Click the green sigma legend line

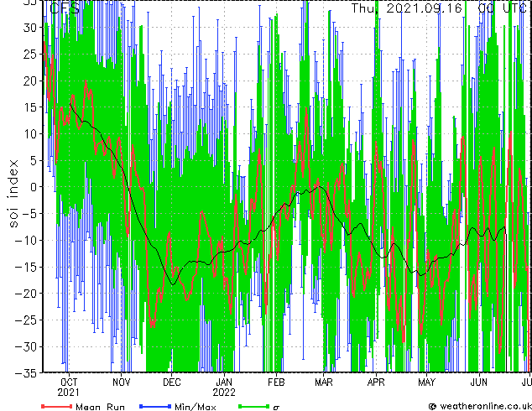point(254,406)
